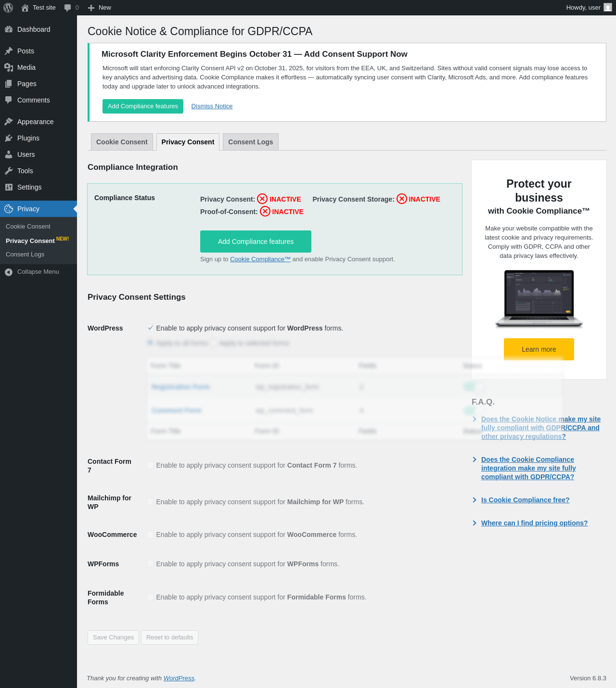Viewport: 616px width, 688px height.
Task: Open the WordPress logo menu
Action: pos(8,8)
